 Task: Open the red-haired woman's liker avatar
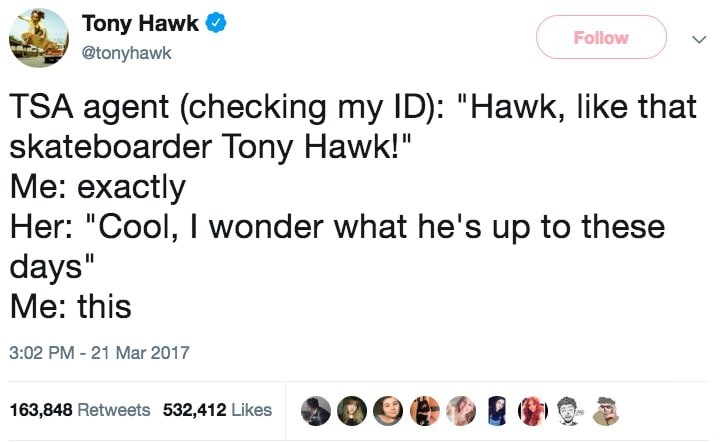[x=531, y=410]
